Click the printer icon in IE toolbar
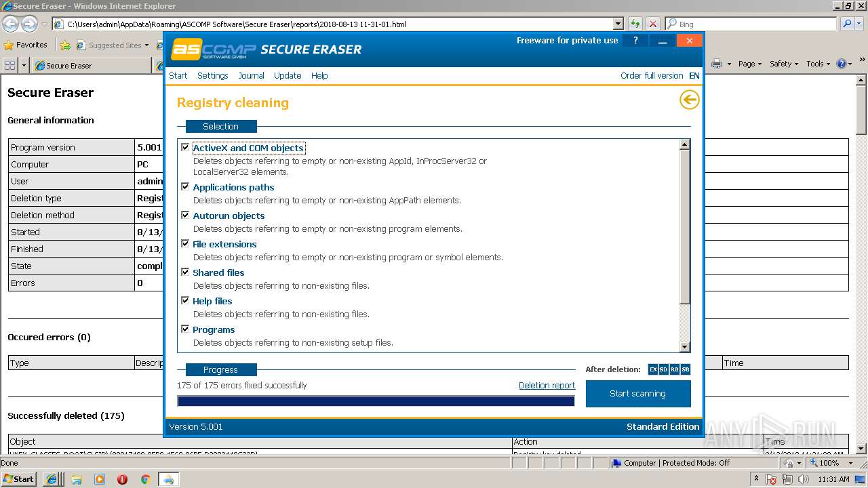This screenshot has height=488, width=868. point(717,64)
